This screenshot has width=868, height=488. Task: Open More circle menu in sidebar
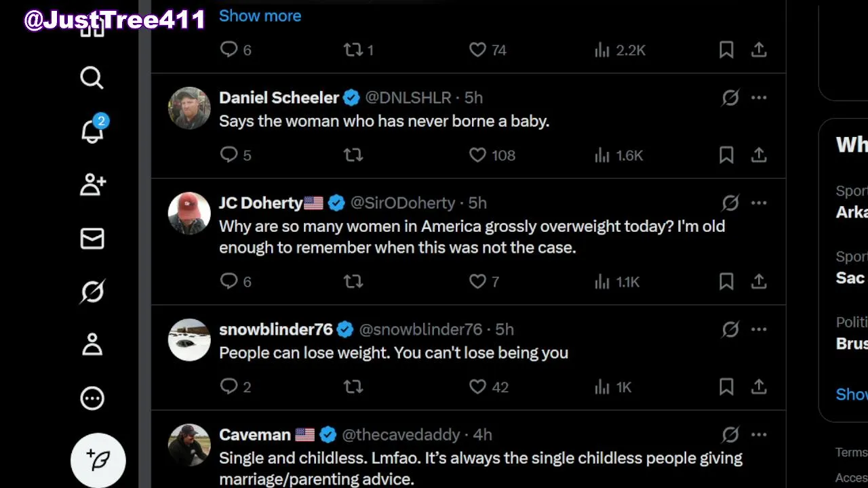[92, 399]
